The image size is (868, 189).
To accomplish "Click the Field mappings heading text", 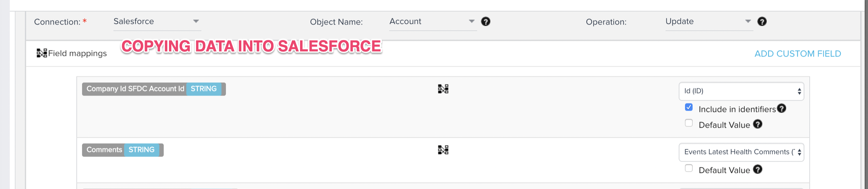I will point(77,53).
